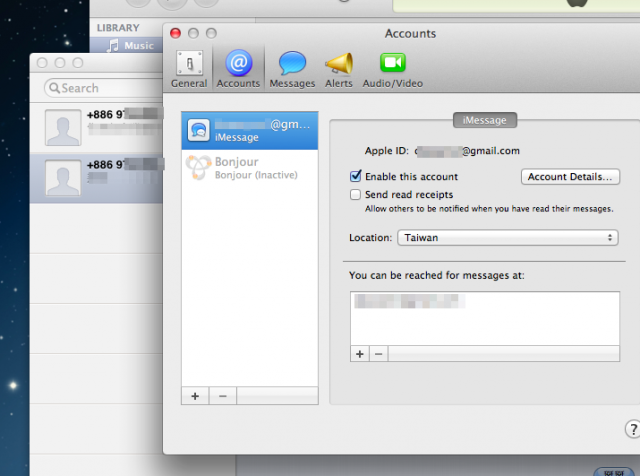Click the Apple ID gmail address text

(x=467, y=151)
